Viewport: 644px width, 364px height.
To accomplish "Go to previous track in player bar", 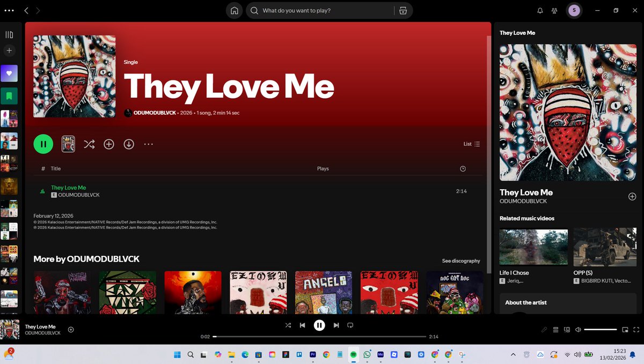I will click(x=302, y=325).
